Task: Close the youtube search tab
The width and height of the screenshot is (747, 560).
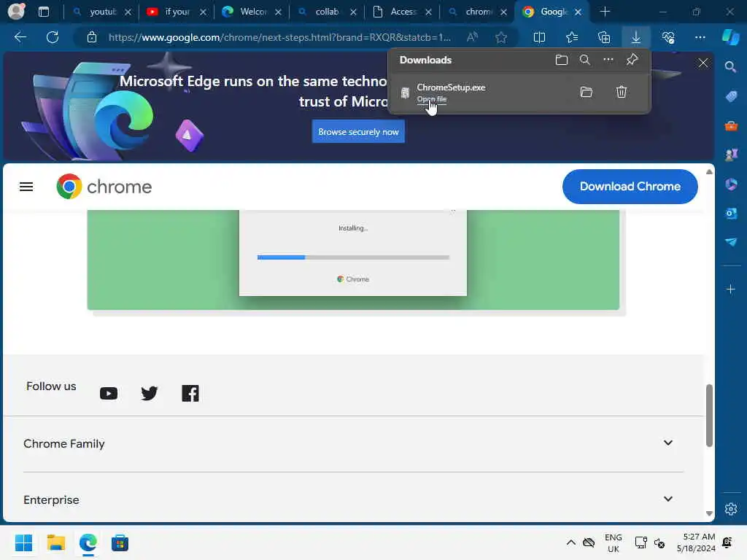Action: click(x=128, y=12)
